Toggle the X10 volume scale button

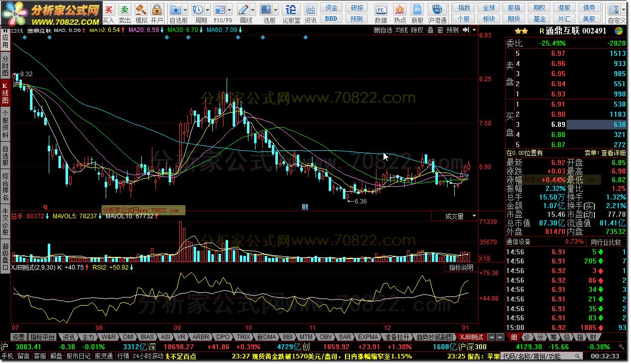tap(485, 258)
